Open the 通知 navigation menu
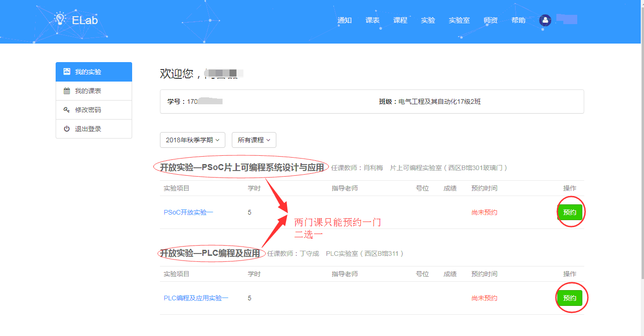644x336 pixels. (344, 20)
